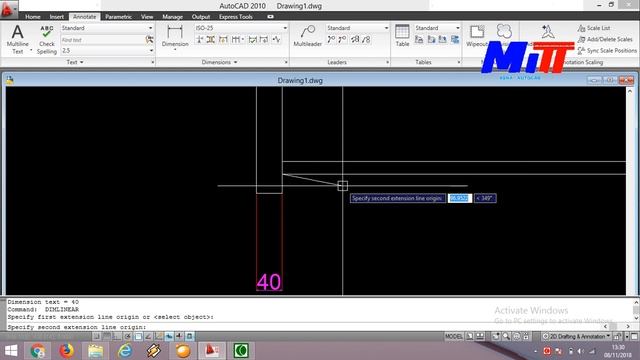Click Sync Scale Positions button
Image resolution: width=640 pixels, height=360 pixels.
(x=607, y=51)
